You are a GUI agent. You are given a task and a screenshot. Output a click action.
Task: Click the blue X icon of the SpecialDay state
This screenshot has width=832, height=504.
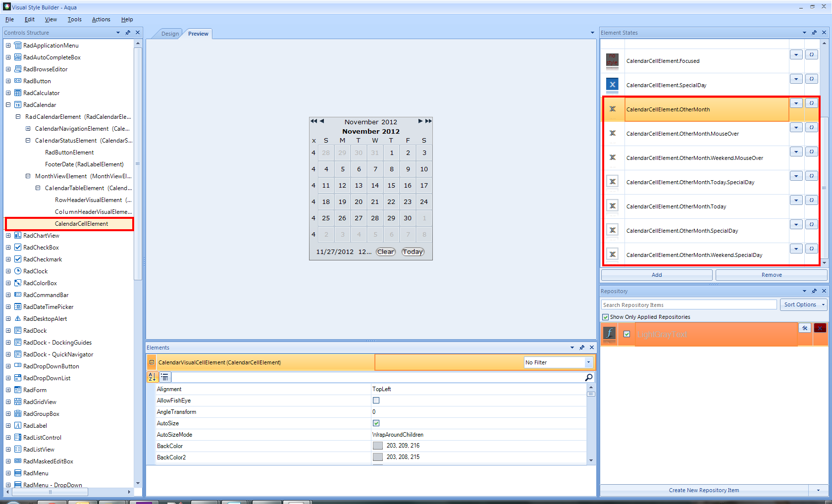pos(613,85)
